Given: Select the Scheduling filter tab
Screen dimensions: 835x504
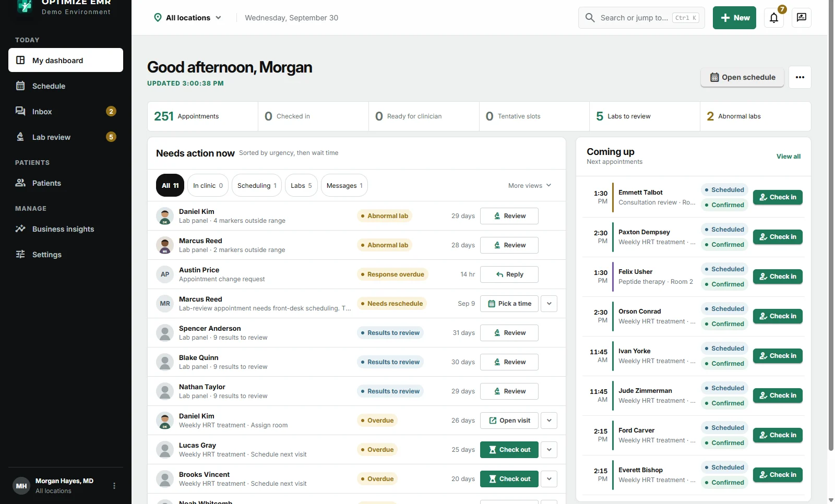Looking at the screenshot, I should pos(257,185).
